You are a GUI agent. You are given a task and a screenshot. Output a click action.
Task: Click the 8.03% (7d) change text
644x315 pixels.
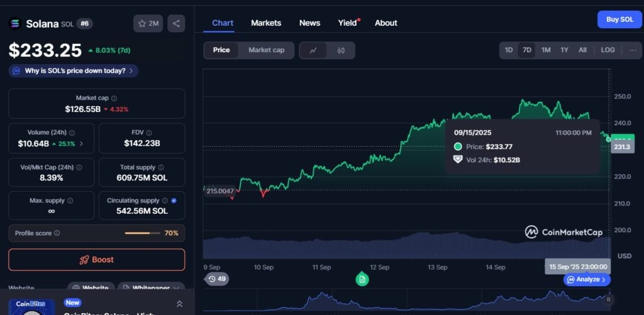109,50
